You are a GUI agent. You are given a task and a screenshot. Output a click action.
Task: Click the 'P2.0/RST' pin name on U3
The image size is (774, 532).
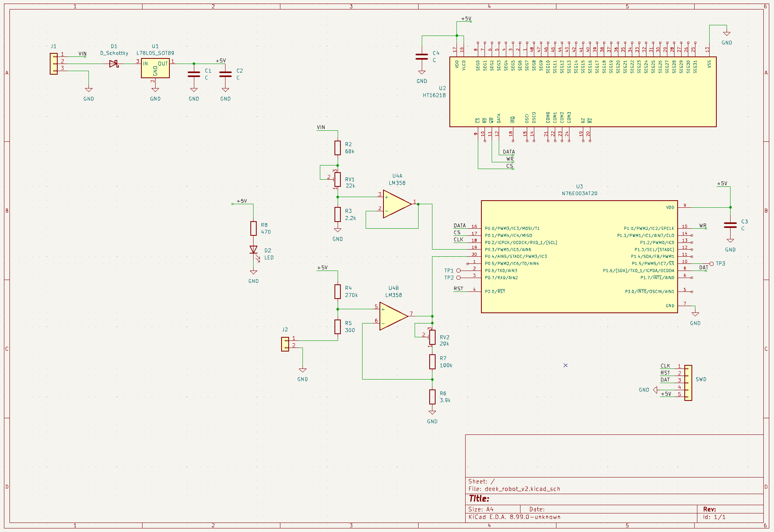(x=495, y=291)
